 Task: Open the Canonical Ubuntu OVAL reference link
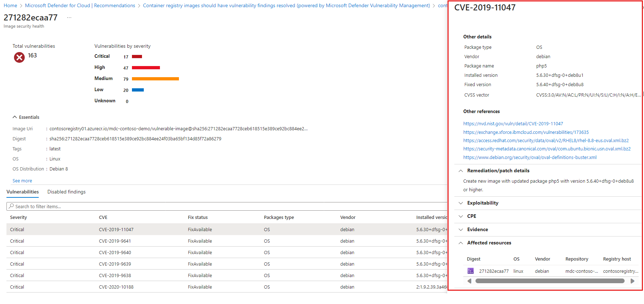(547, 149)
